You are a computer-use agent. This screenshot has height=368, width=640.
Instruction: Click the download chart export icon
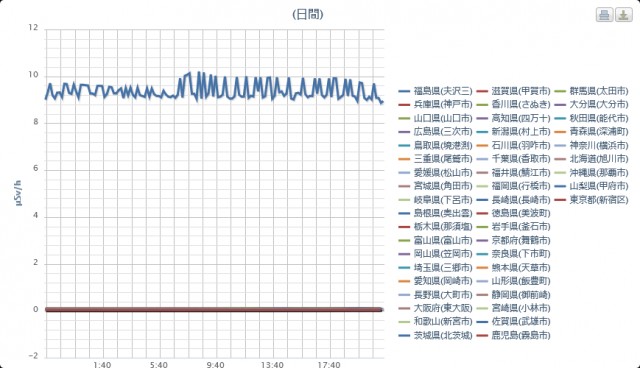[x=624, y=15]
